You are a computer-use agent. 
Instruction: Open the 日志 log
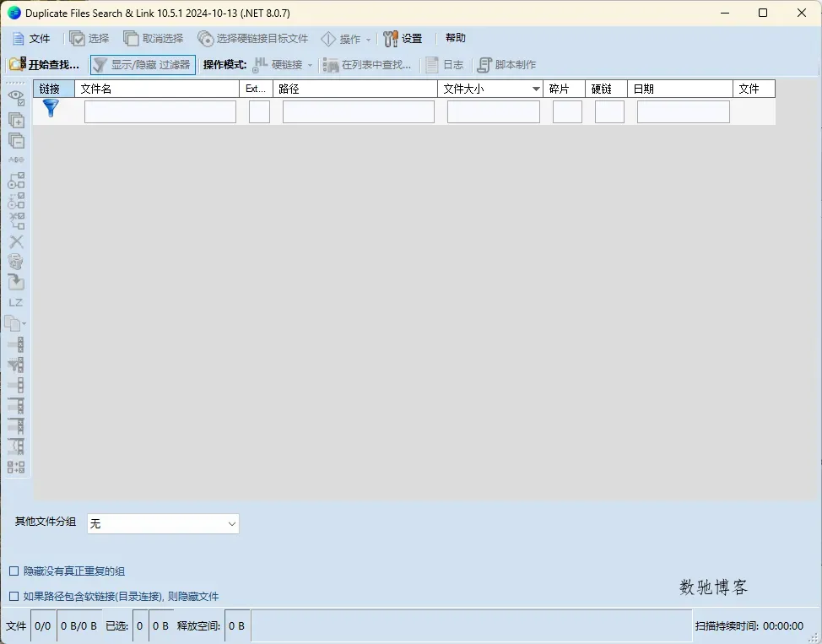445,64
